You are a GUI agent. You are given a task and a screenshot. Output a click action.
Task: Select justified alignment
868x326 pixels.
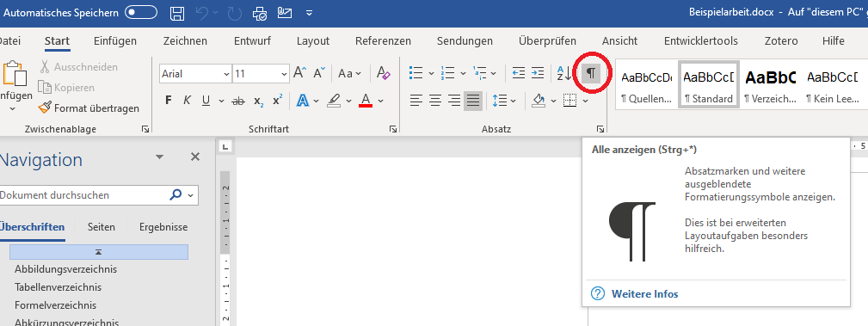pos(473,100)
